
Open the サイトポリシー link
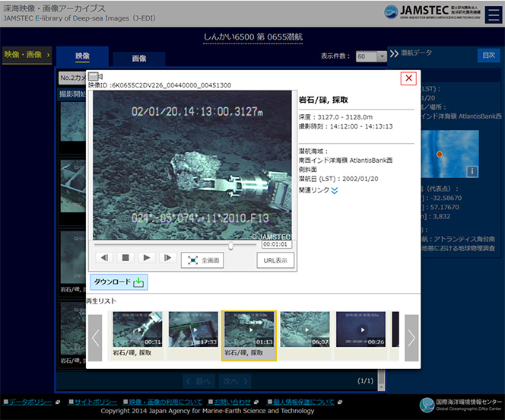click(x=96, y=402)
